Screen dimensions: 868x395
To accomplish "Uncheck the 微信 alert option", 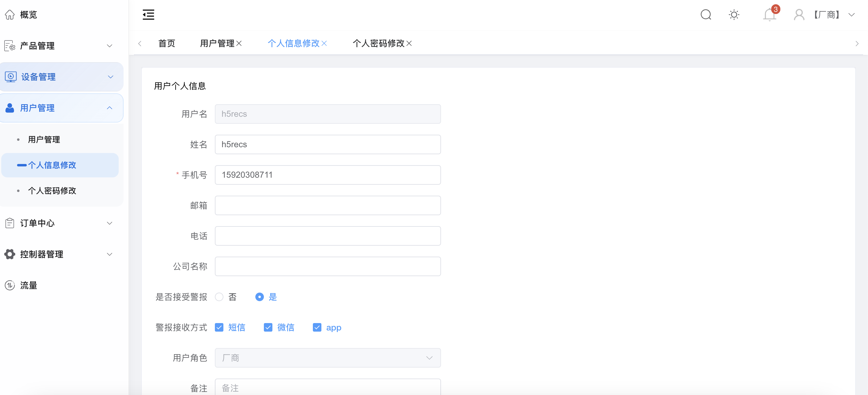I will pos(268,327).
